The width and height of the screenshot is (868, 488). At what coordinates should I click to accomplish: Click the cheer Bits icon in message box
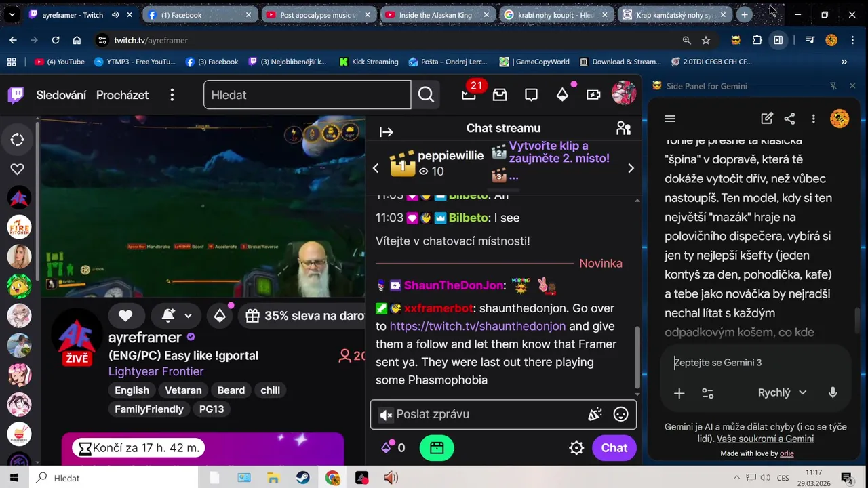pyautogui.click(x=595, y=414)
